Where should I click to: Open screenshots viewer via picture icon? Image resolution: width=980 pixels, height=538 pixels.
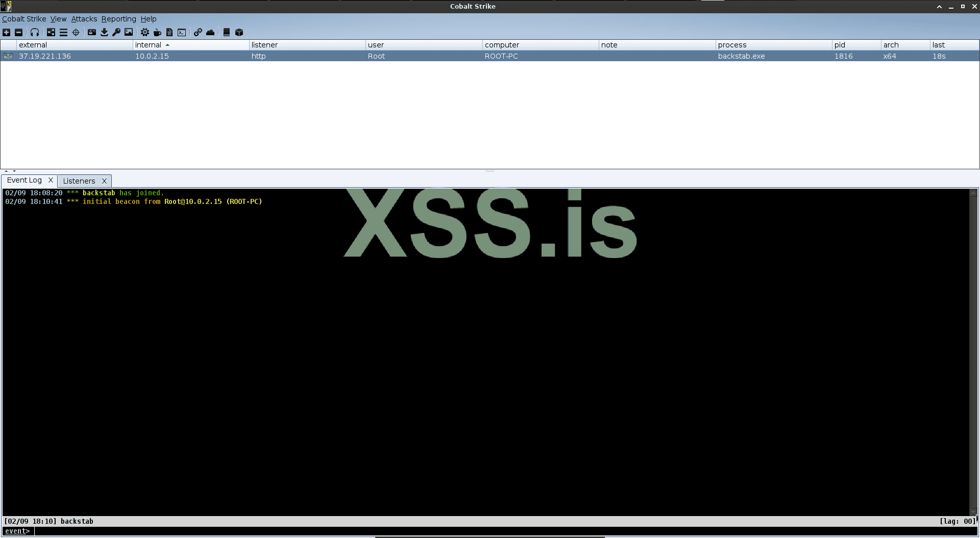coord(129,32)
